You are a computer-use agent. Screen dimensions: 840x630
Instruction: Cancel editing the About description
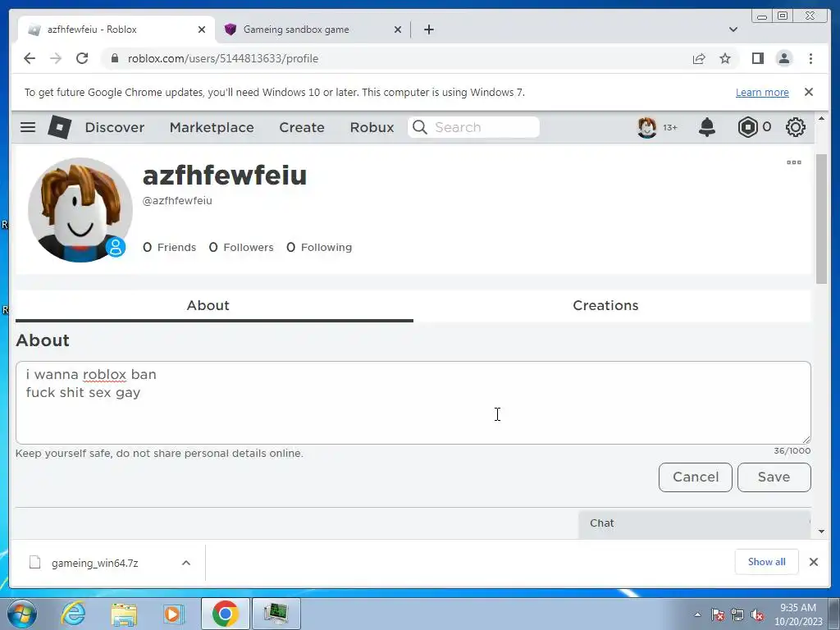tap(696, 477)
